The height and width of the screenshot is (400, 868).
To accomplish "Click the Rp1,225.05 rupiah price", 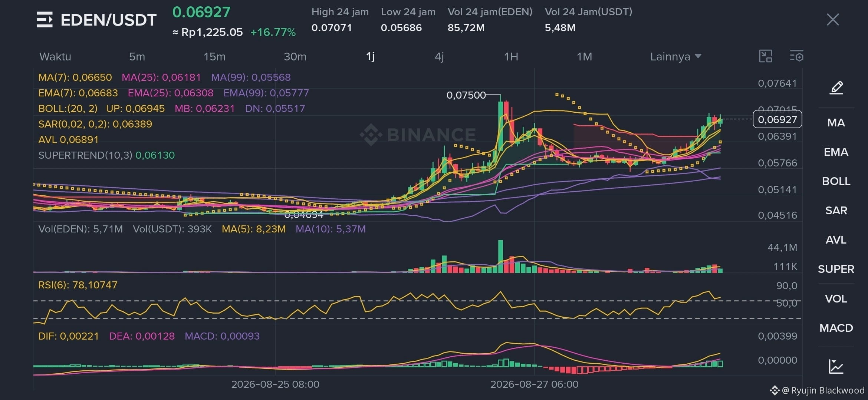I will click(x=212, y=33).
